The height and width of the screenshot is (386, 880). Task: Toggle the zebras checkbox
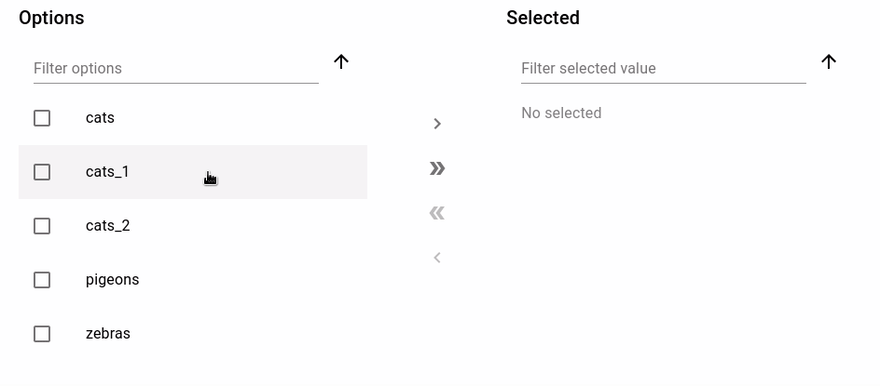(42, 334)
